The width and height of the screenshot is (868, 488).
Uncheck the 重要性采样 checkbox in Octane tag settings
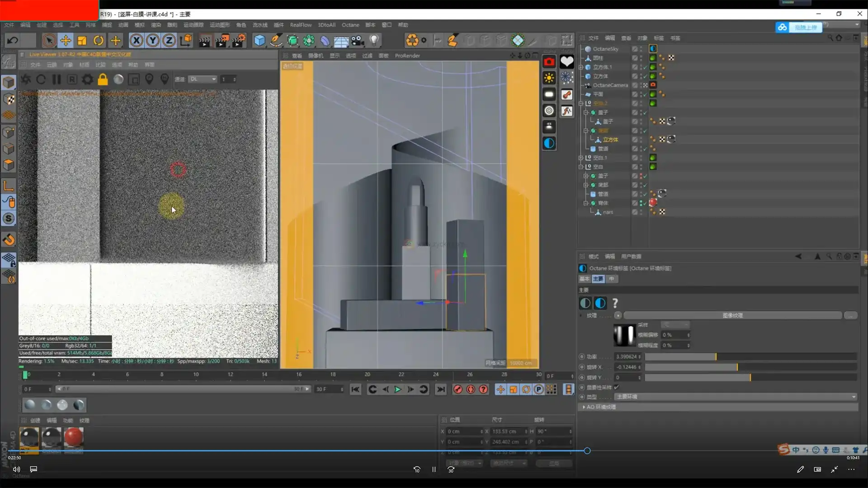click(617, 387)
